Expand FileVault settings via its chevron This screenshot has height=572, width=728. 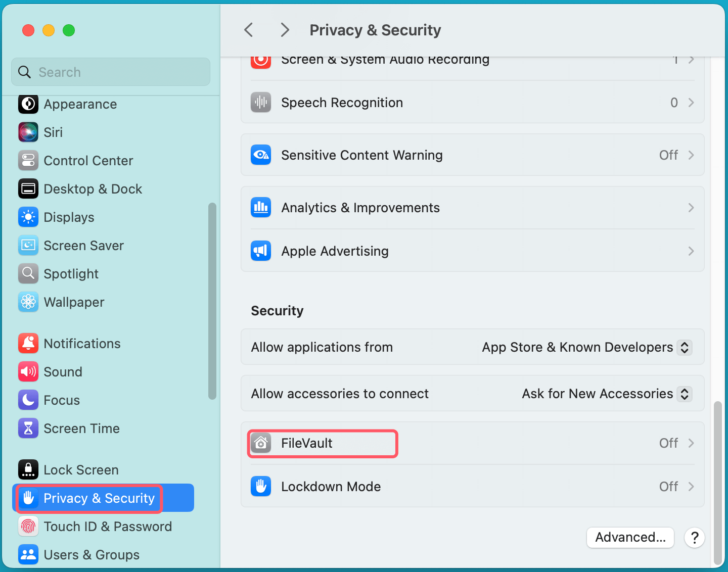coord(691,443)
